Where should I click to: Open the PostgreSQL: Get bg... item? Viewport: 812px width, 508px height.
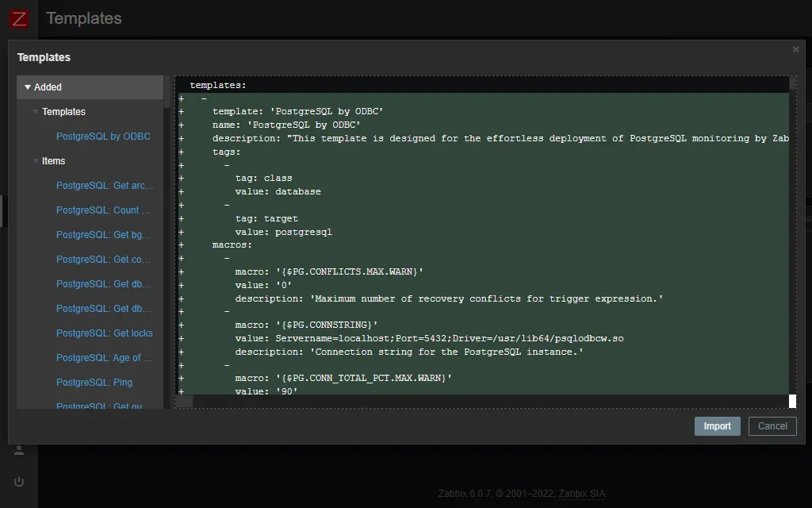pyautogui.click(x=103, y=235)
